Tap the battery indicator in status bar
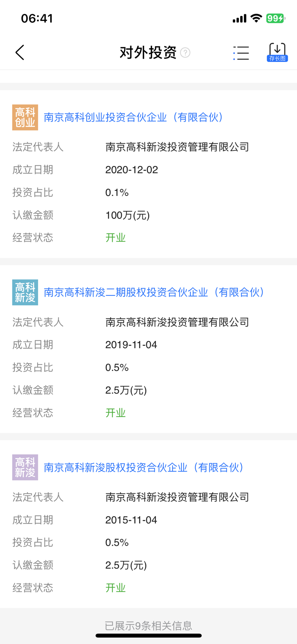 [275, 18]
